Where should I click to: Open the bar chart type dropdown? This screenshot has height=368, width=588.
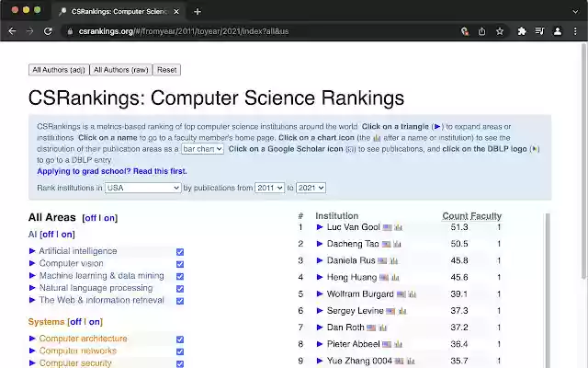pyautogui.click(x=202, y=149)
